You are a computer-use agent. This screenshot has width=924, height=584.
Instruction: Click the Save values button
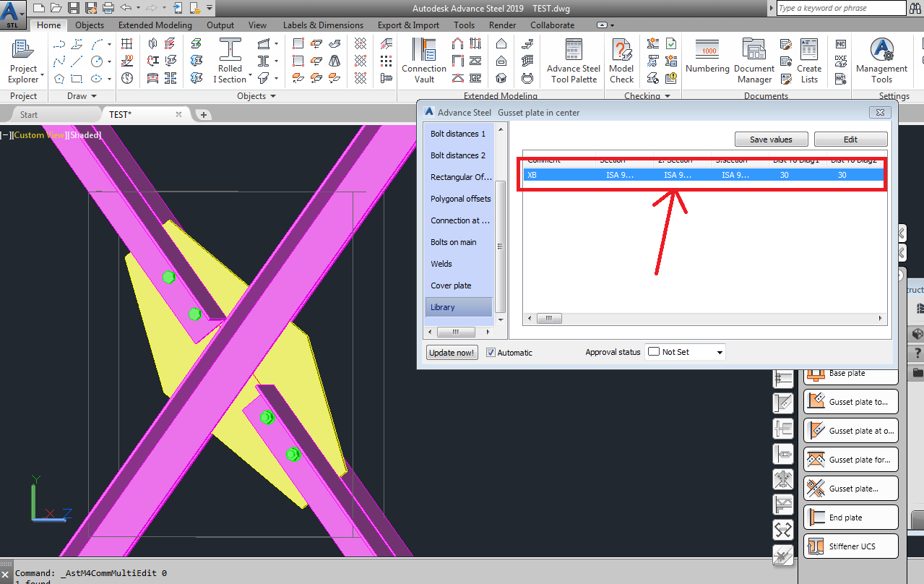771,139
